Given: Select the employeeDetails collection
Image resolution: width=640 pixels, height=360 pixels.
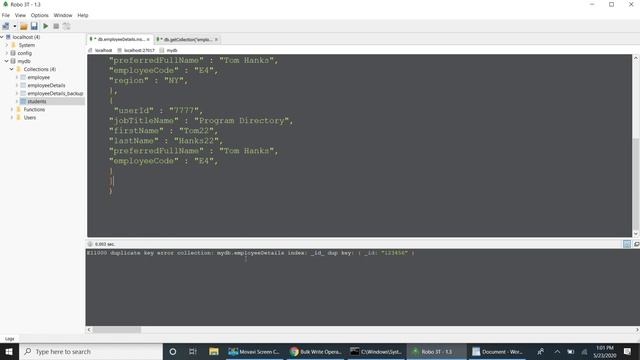Looking at the screenshot, I should pos(46,85).
